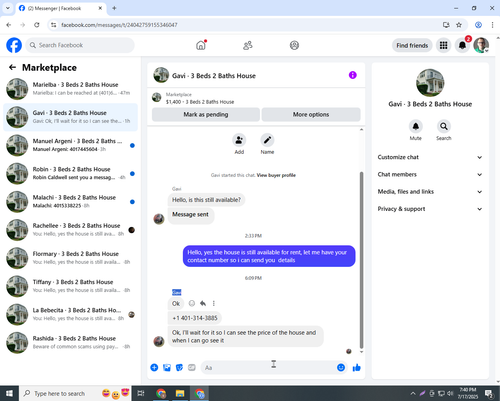
Task: Attach a file with the photo icon
Action: coord(167,368)
